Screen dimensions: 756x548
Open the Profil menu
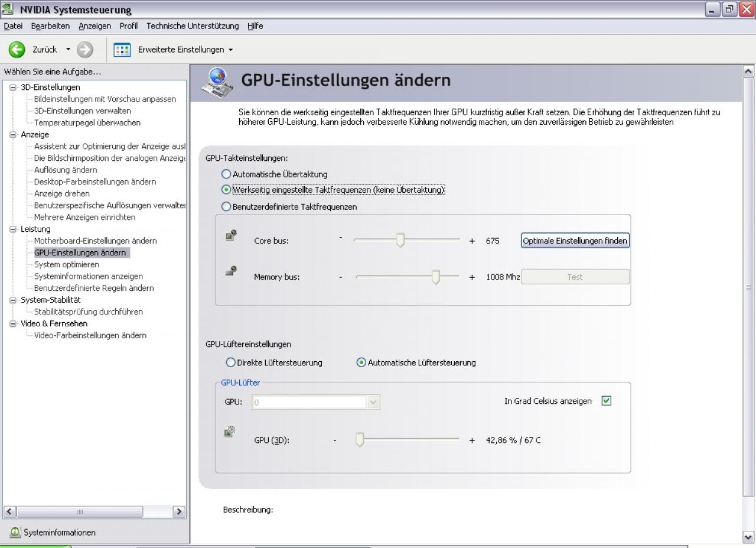(x=128, y=26)
